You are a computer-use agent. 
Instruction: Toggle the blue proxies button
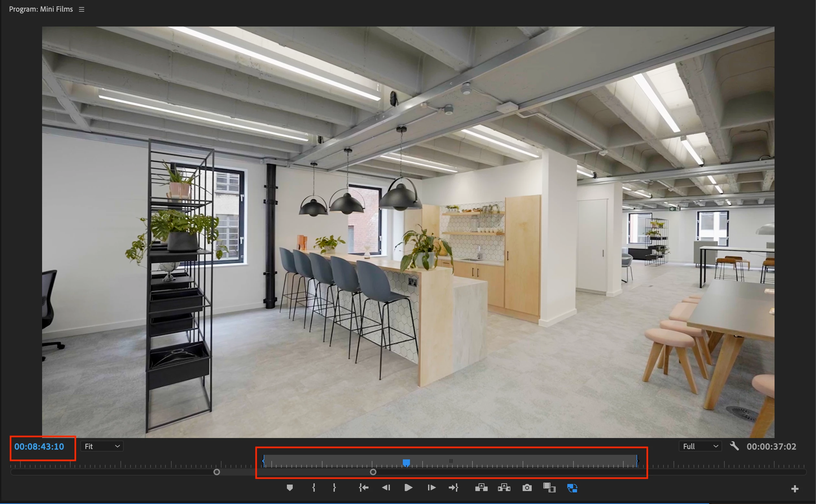click(x=572, y=488)
